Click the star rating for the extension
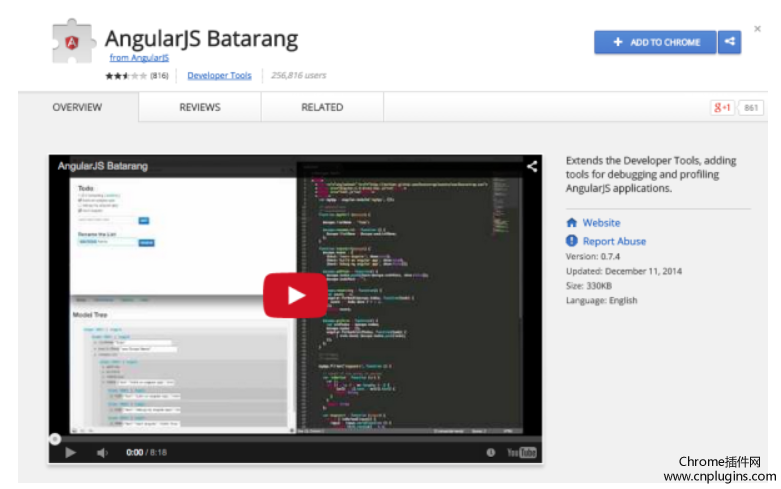781x489 pixels. click(x=126, y=76)
